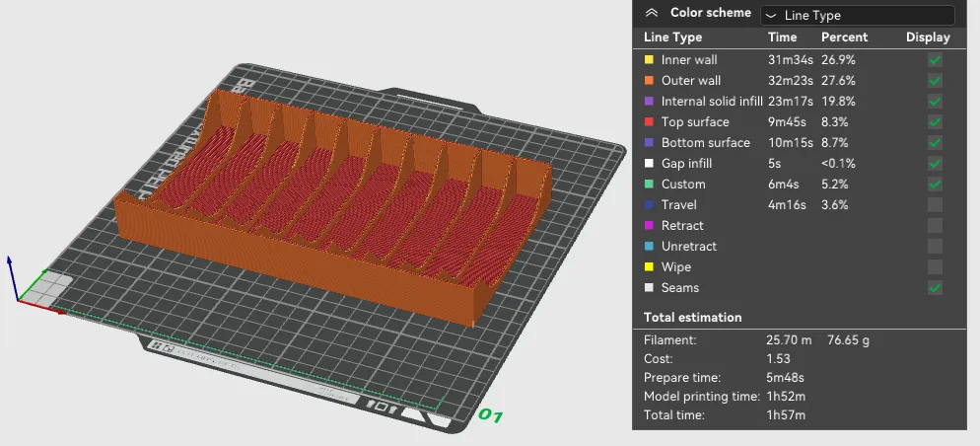Image resolution: width=980 pixels, height=446 pixels.
Task: Show Retract points checkbox
Action: [935, 225]
